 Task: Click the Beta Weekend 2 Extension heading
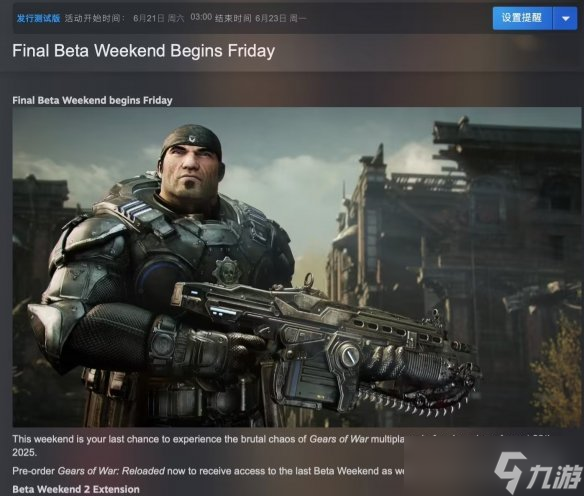(76, 489)
